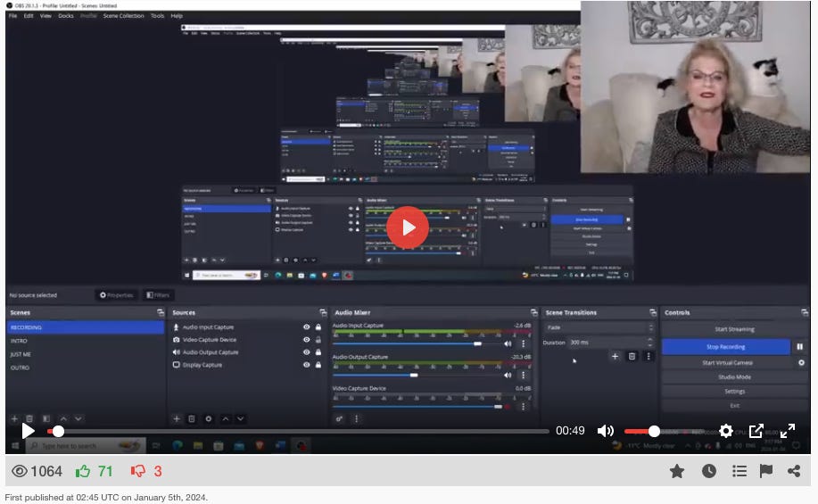Open the Docks menu in OBS
Viewport: 818px width, 504px height.
pos(66,16)
